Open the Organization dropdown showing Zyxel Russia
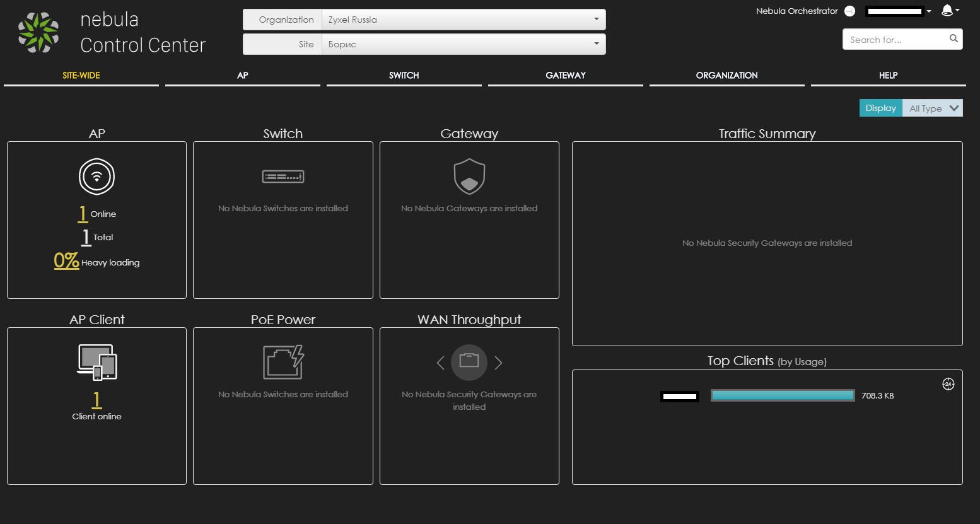The height and width of the screenshot is (524, 980). (464, 20)
